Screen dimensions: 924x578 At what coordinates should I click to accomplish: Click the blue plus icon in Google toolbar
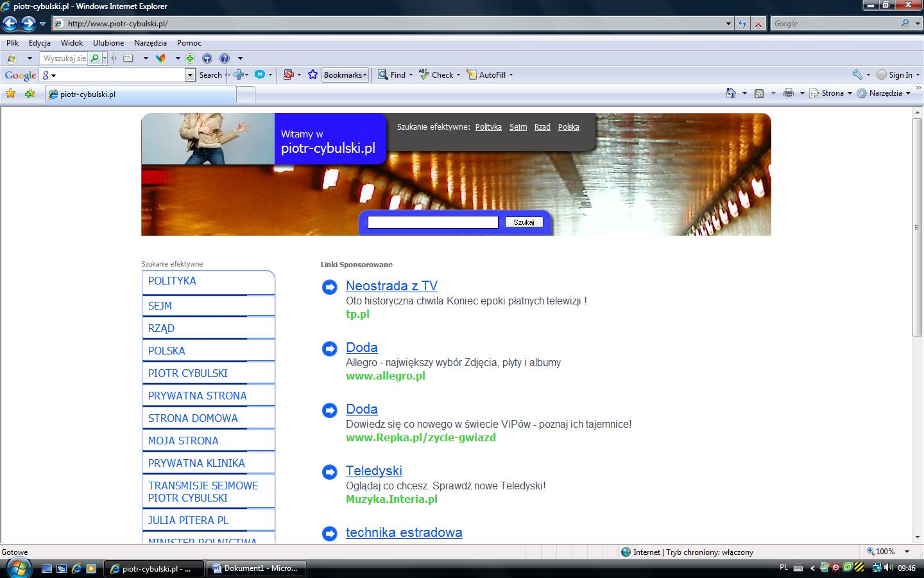click(x=239, y=74)
